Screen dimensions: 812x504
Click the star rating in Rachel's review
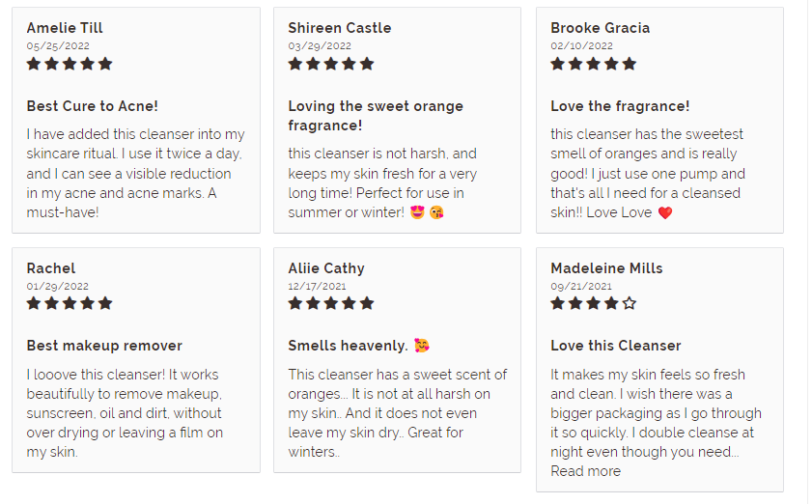(x=70, y=303)
